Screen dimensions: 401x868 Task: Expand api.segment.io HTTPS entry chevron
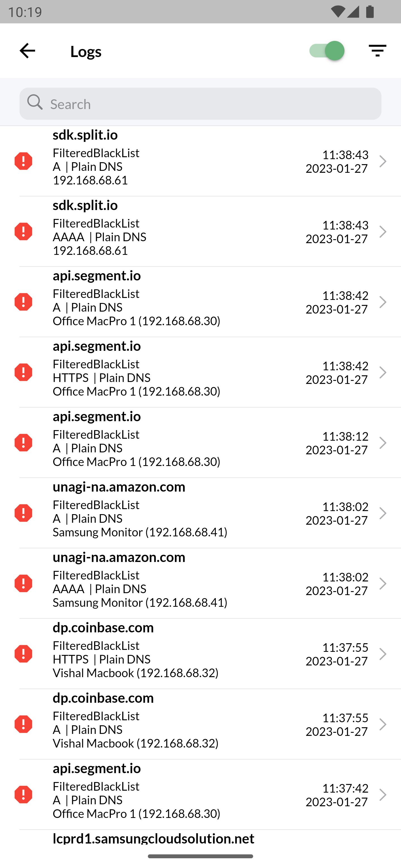pyautogui.click(x=382, y=372)
